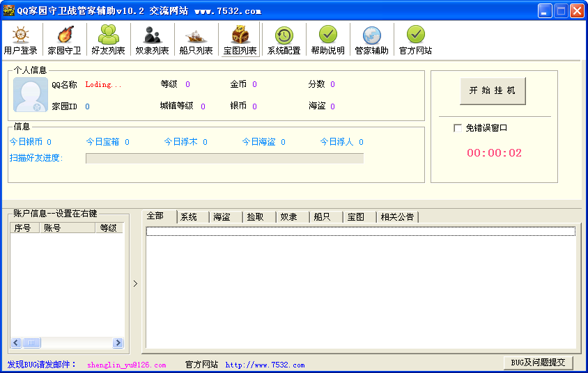Image resolution: width=588 pixels, height=373 pixels.
Task: Switch to the 宝图 log tab
Action: click(356, 217)
